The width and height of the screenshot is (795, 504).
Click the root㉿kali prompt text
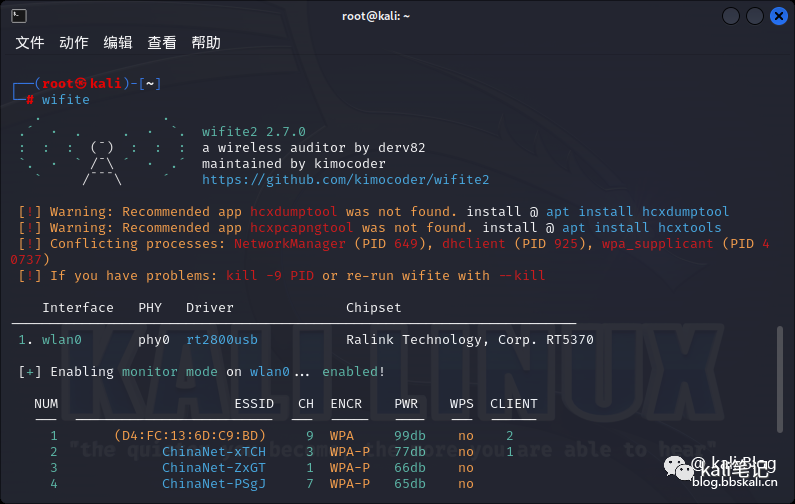coord(82,84)
